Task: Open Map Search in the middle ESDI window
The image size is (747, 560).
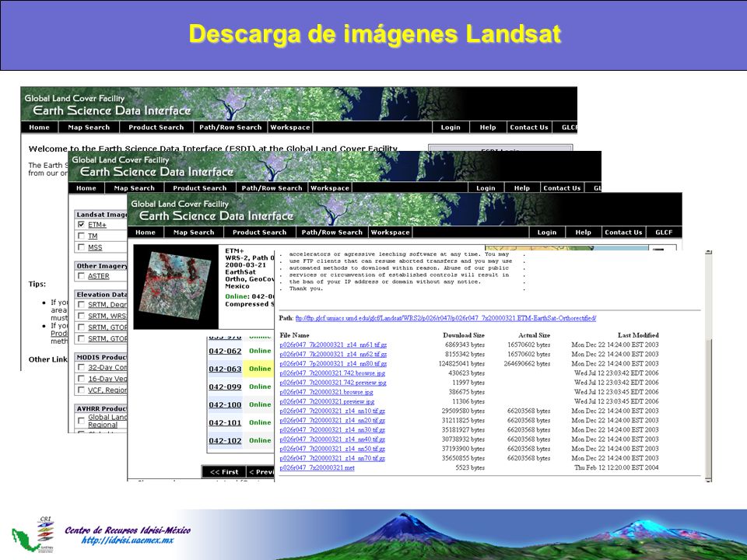Action: pyautogui.click(x=135, y=188)
